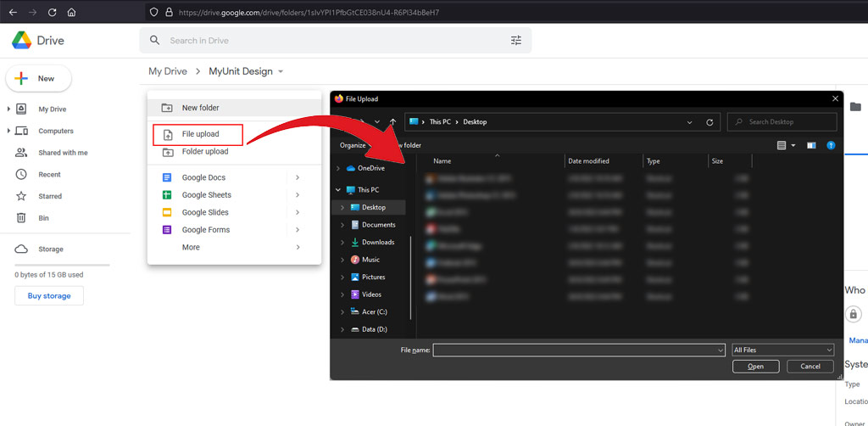Go to the browser home icon
868x426 pixels.
pos(71,12)
